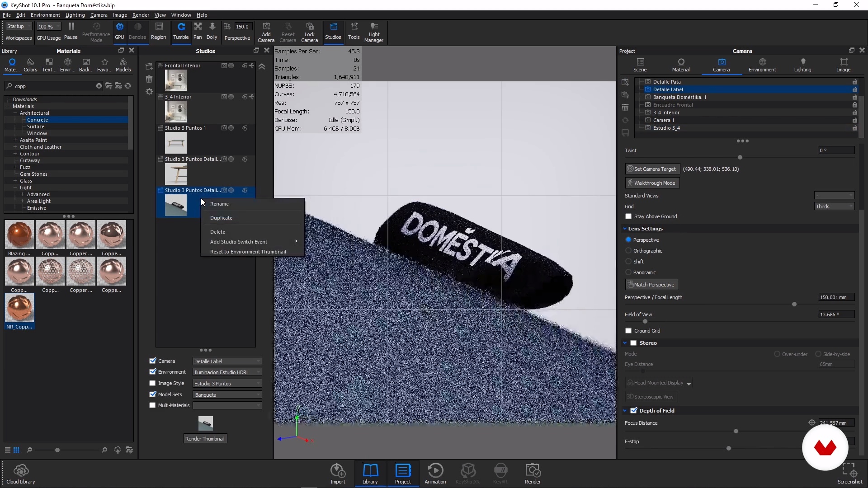
Task: Expand the Axalta Paint folder
Action: pyautogui.click(x=15, y=140)
